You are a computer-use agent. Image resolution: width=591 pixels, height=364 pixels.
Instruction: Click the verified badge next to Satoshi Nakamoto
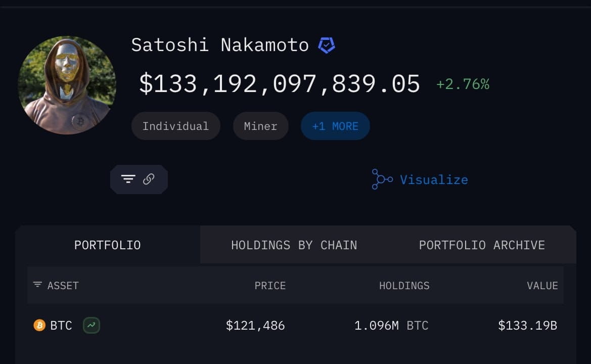click(x=327, y=45)
